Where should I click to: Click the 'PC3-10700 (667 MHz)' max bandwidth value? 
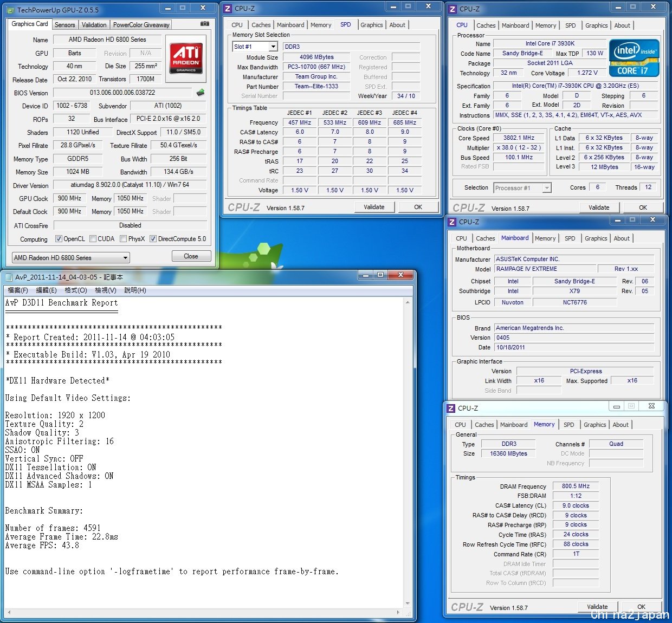click(316, 67)
